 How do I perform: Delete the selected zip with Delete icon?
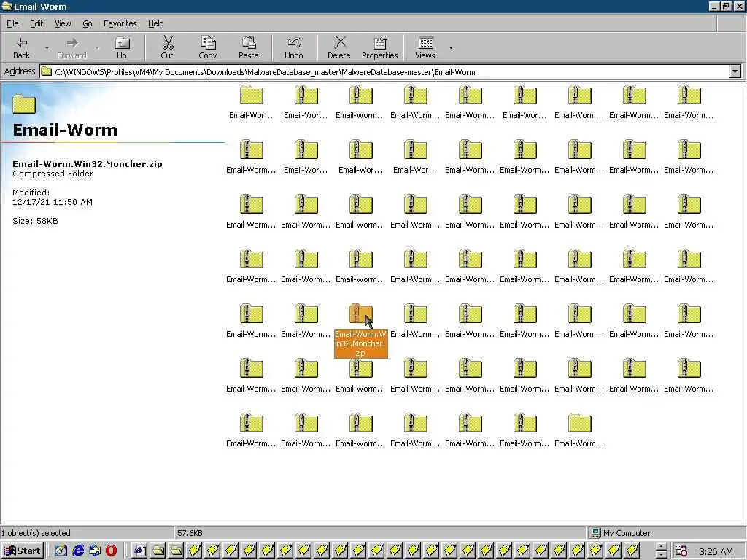point(339,47)
